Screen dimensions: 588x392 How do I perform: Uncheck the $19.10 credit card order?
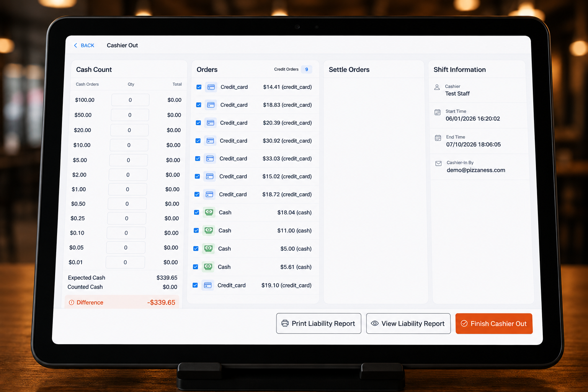[x=195, y=285]
